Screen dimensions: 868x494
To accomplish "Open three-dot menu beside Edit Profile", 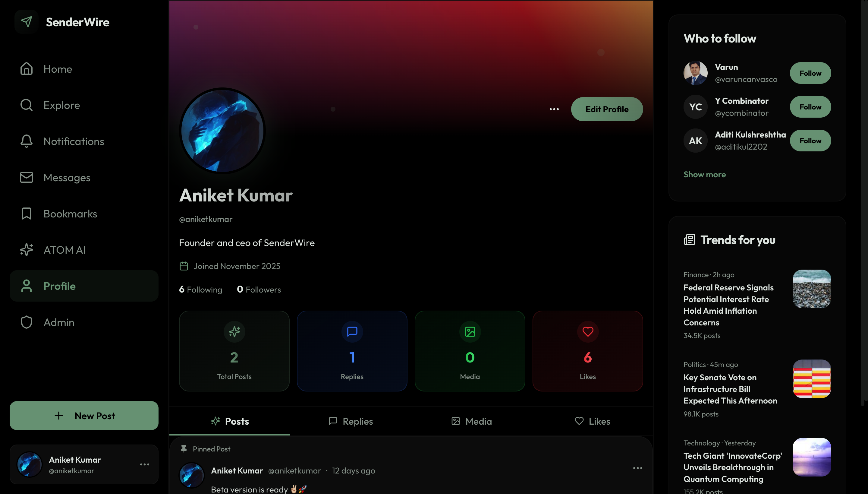I will click(554, 109).
